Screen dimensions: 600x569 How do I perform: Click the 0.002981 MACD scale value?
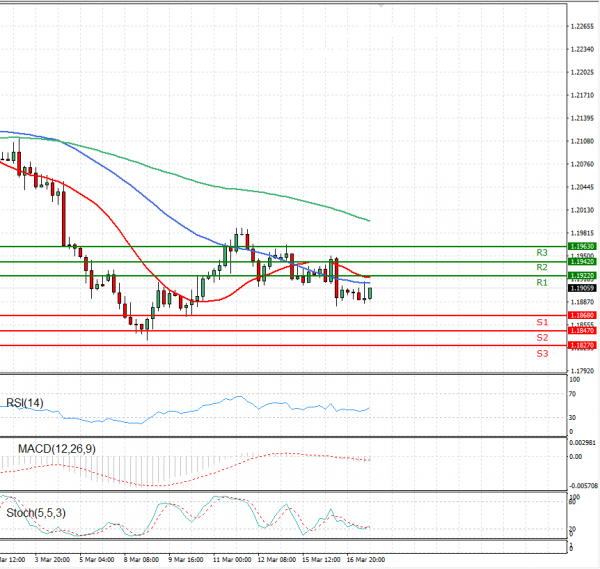(x=582, y=443)
